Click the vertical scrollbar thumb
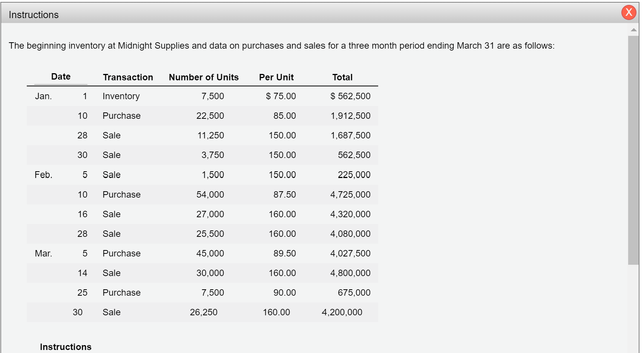 [633, 150]
